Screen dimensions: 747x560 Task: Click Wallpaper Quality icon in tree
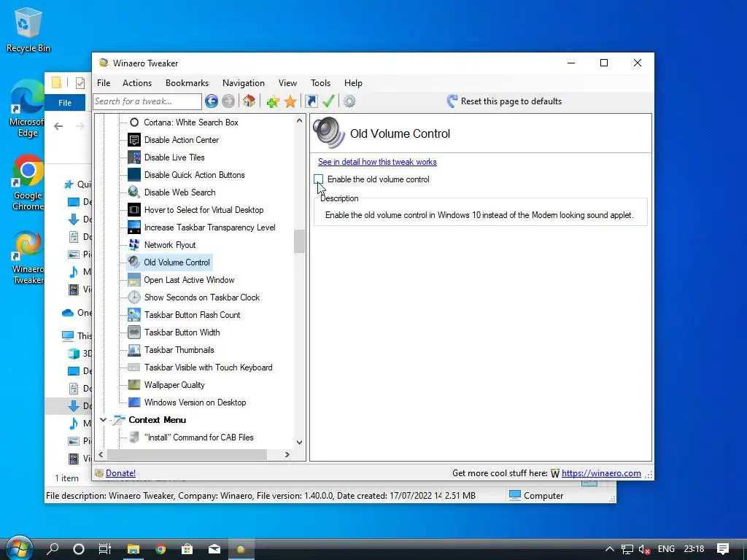point(134,385)
